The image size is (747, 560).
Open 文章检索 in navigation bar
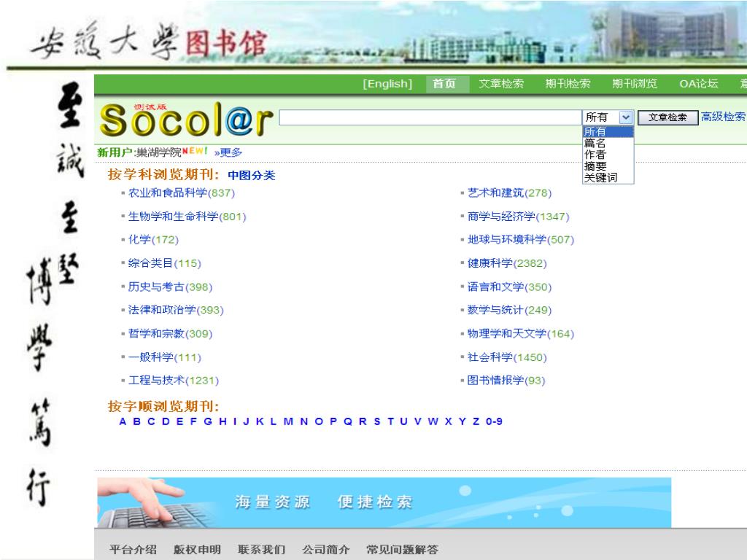coord(501,84)
